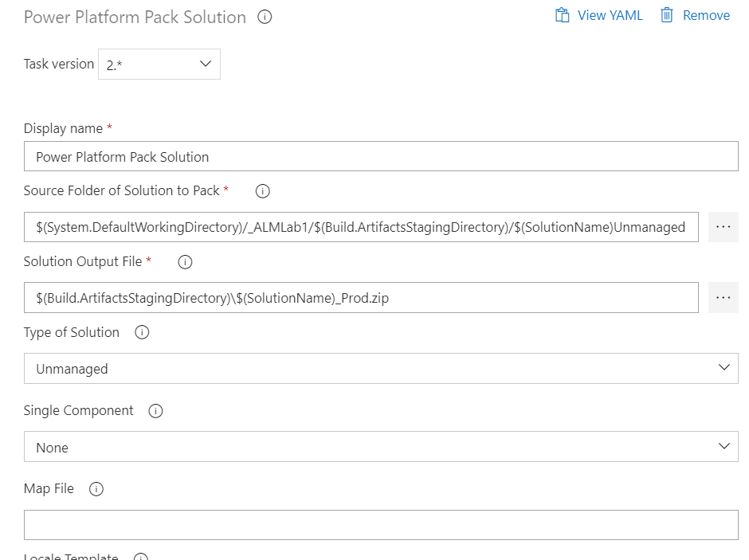Viewport: 749px width, 560px height.
Task: Click the Remove link
Action: coord(706,15)
